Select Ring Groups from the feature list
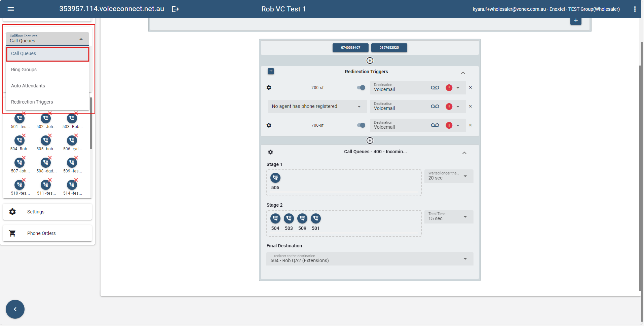644x326 pixels. [x=24, y=70]
